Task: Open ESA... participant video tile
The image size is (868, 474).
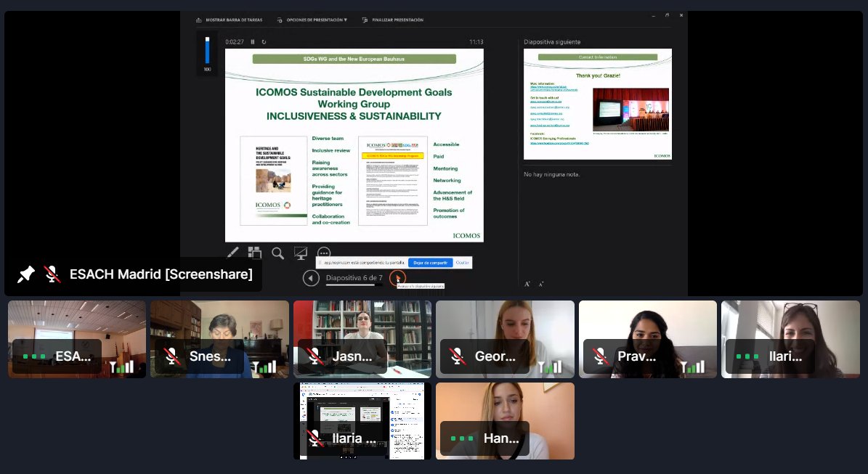Action: tap(77, 340)
